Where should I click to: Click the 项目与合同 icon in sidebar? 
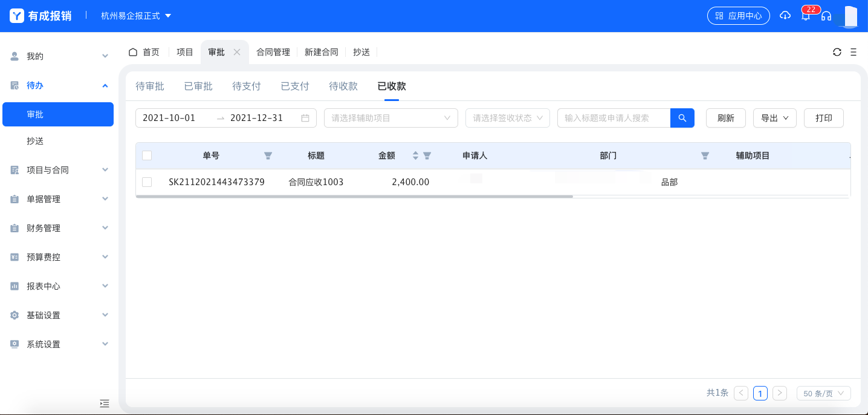tap(15, 170)
